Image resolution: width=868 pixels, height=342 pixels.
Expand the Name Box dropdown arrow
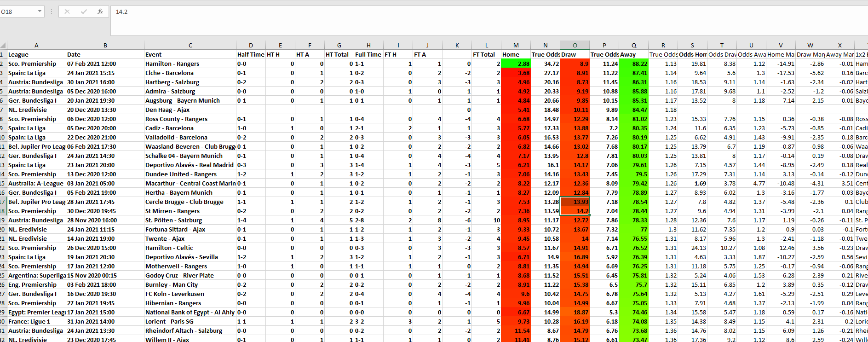[x=40, y=12]
